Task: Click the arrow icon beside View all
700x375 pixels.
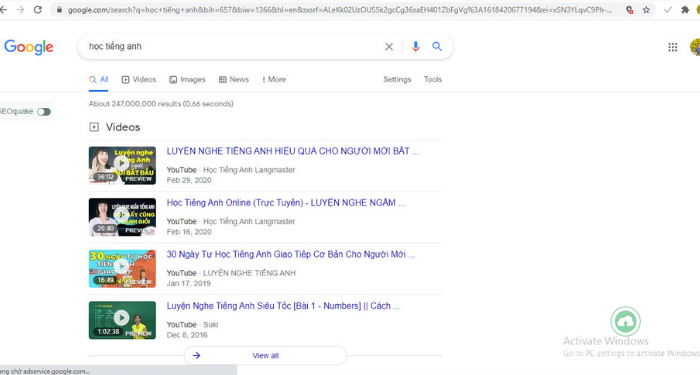Action: [196, 355]
